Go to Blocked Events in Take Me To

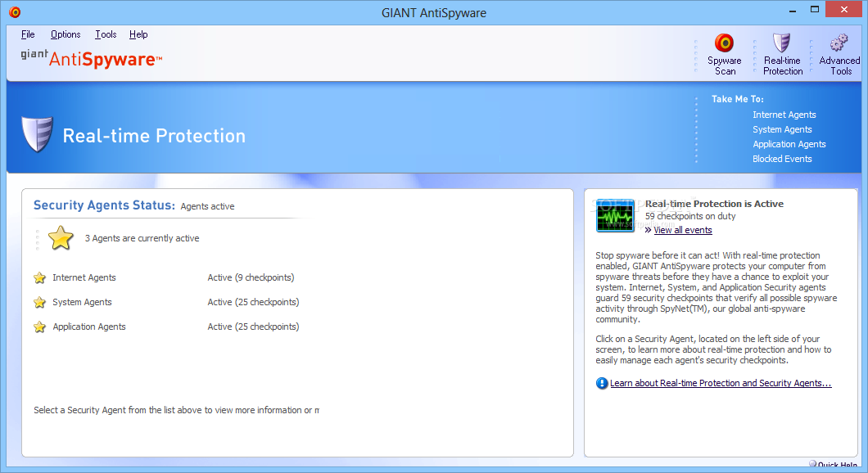click(x=782, y=159)
